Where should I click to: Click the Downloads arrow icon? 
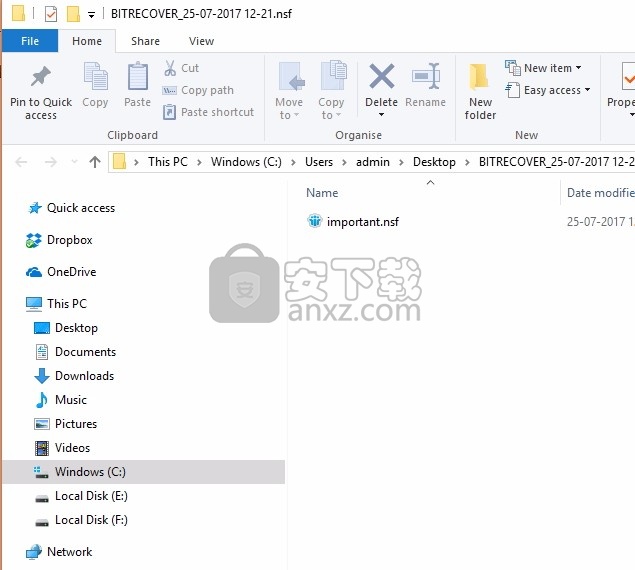point(42,376)
